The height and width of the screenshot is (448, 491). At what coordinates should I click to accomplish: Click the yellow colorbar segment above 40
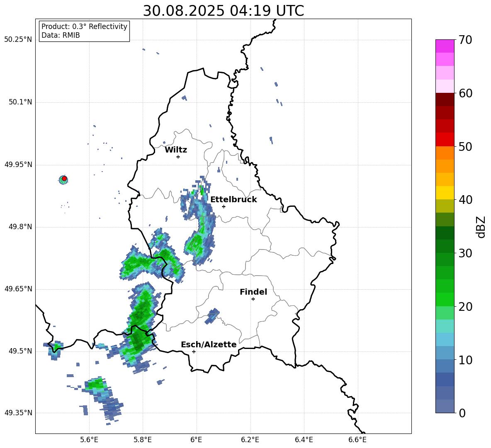tap(445, 193)
